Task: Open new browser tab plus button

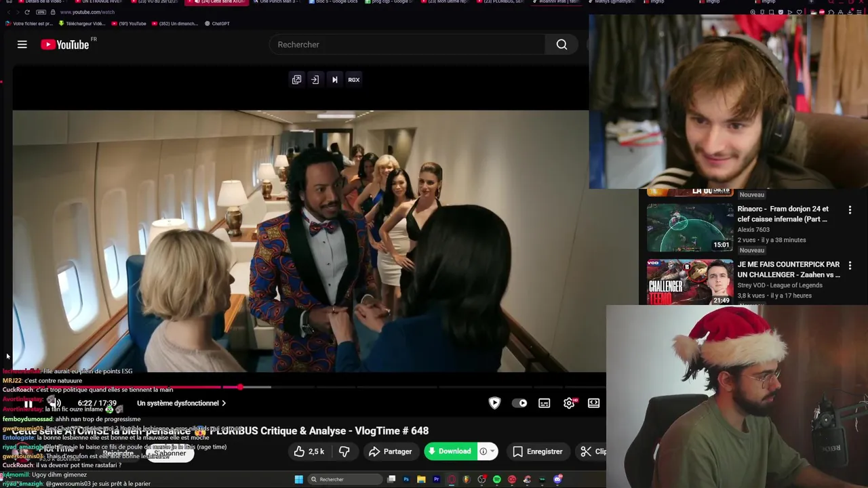Action: [811, 1]
